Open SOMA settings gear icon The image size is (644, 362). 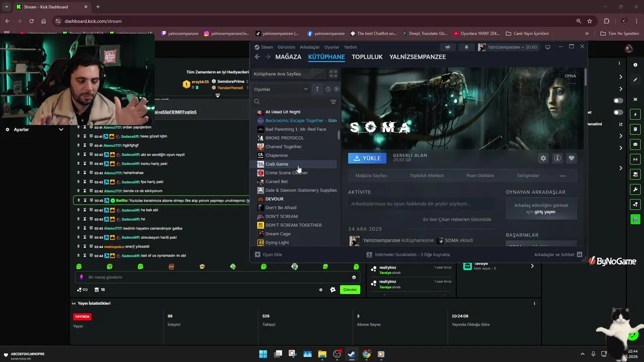(543, 158)
